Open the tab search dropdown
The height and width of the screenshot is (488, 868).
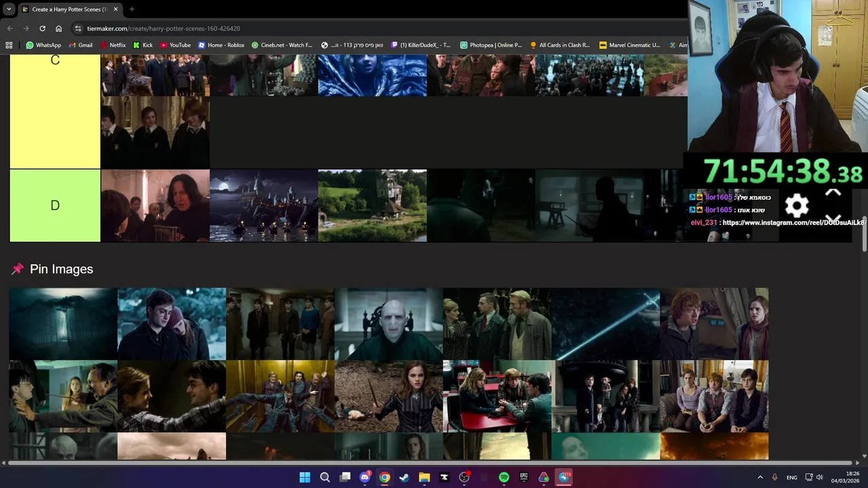(x=8, y=9)
